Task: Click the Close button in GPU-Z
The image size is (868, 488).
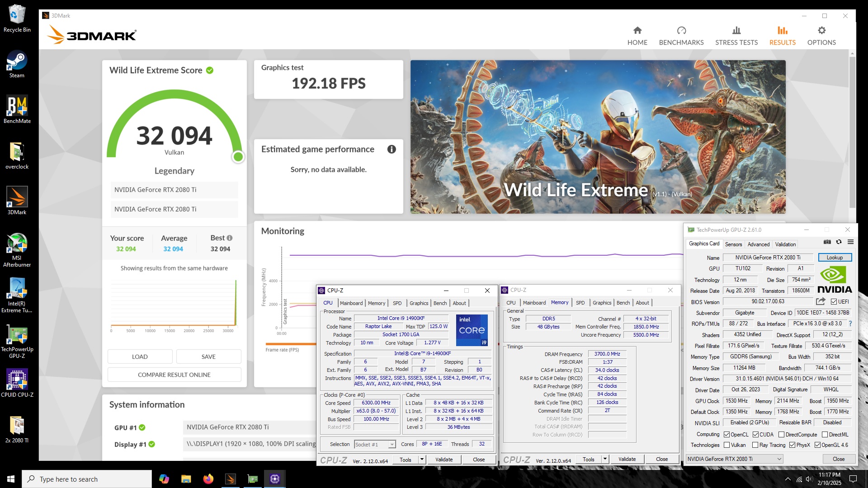Action: tap(838, 459)
